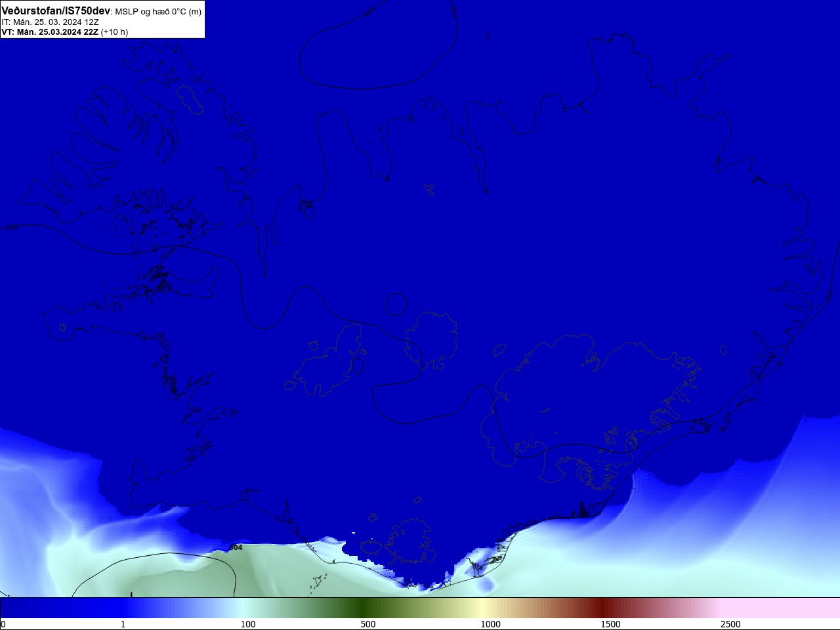Click the 'VT: Mán. 25.03.2024 22Z' line
This screenshot has width=840, height=630.
point(50,31)
